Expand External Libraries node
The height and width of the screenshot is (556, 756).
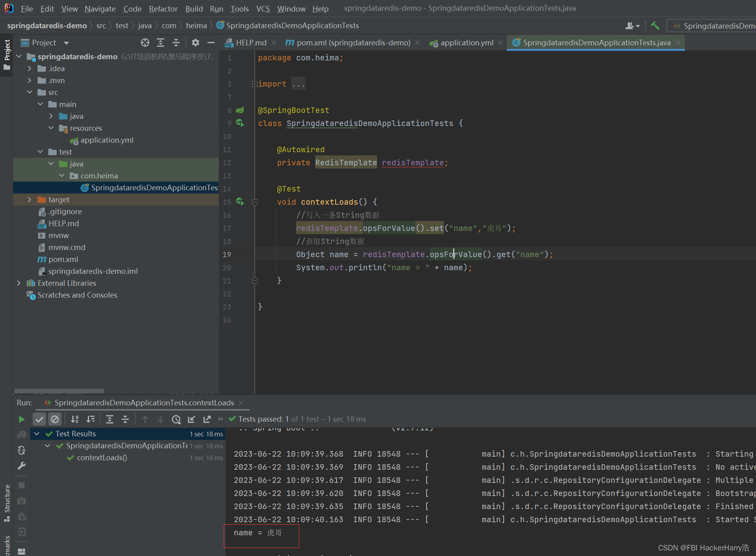click(x=19, y=283)
